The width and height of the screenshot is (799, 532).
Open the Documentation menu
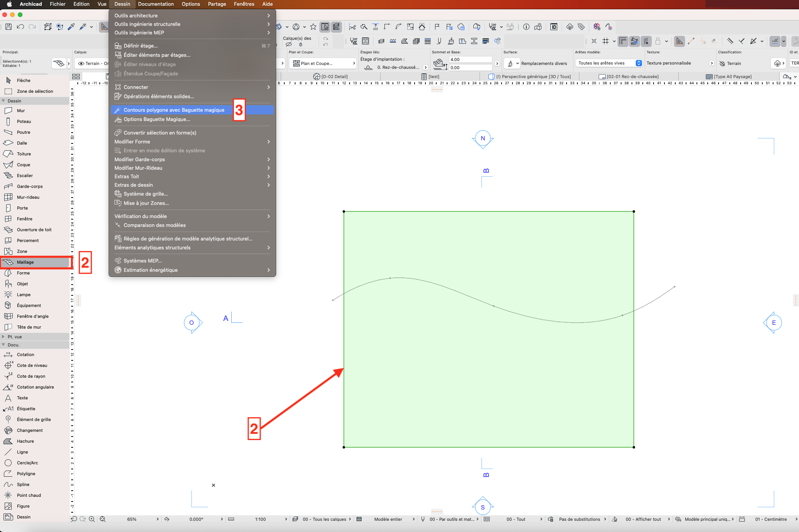[x=156, y=4]
